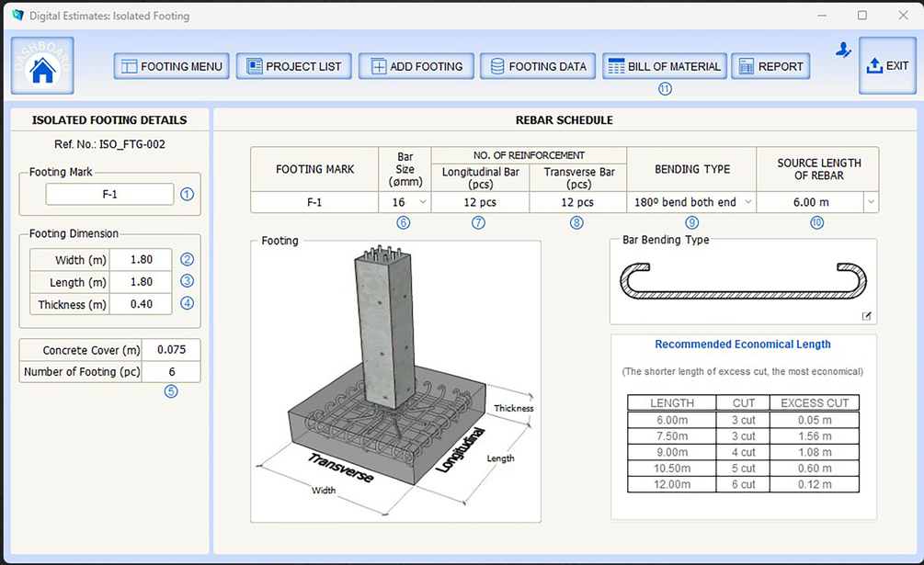Click the 3D footing illustration

point(395,379)
